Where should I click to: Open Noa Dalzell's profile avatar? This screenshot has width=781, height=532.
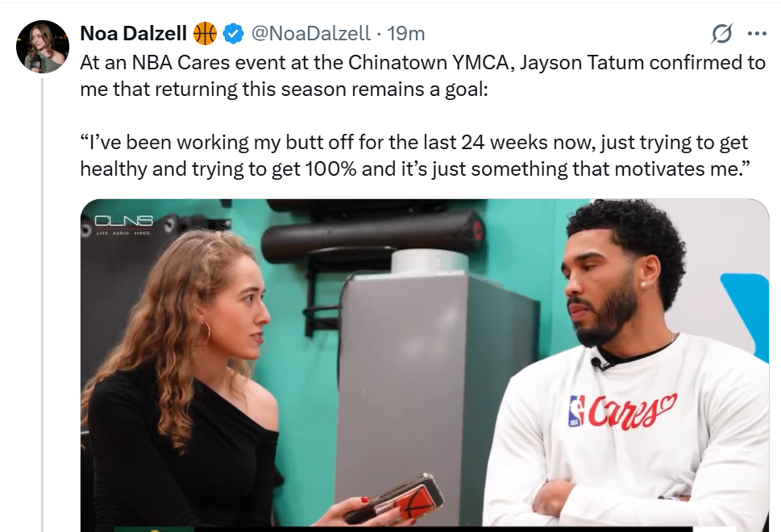coord(43,47)
